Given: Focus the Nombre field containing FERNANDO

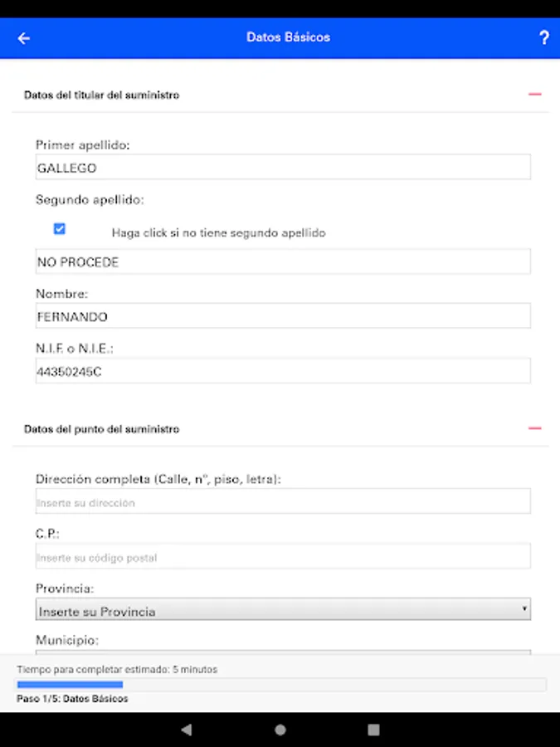Looking at the screenshot, I should (x=284, y=316).
